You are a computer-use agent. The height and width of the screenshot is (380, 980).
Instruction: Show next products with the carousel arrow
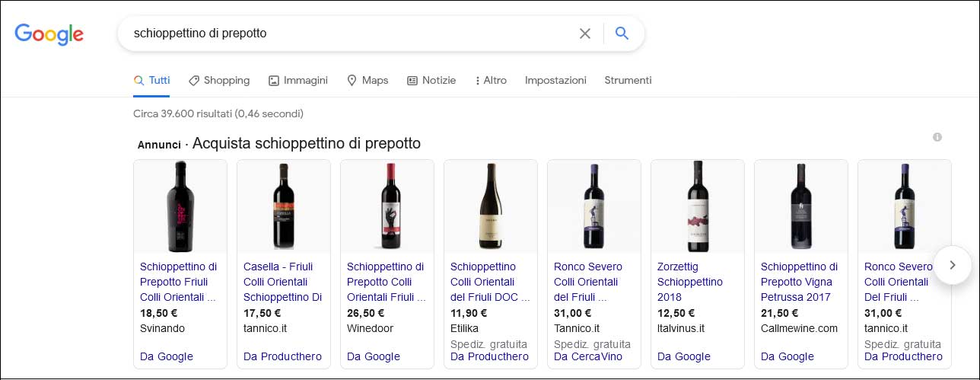tap(953, 265)
